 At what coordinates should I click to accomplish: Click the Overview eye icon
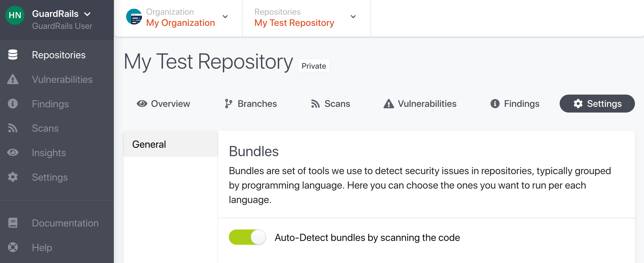(142, 104)
